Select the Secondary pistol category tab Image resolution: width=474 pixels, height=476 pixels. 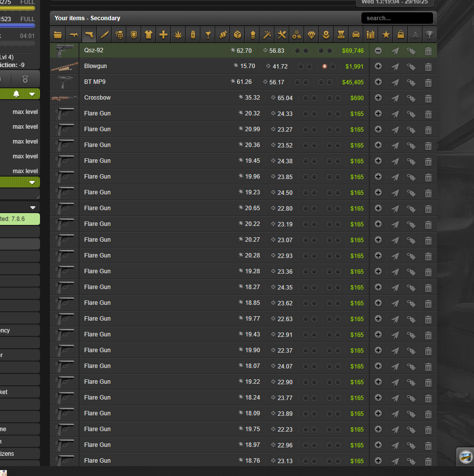point(89,35)
